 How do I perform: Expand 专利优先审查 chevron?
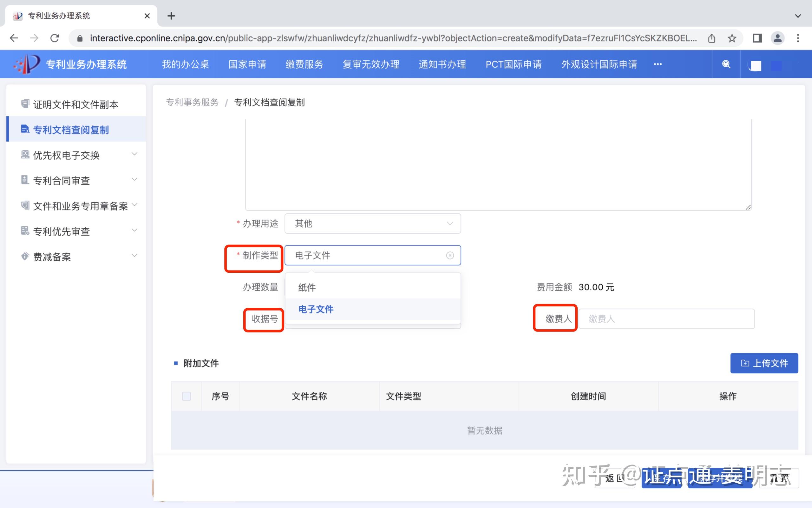point(134,230)
